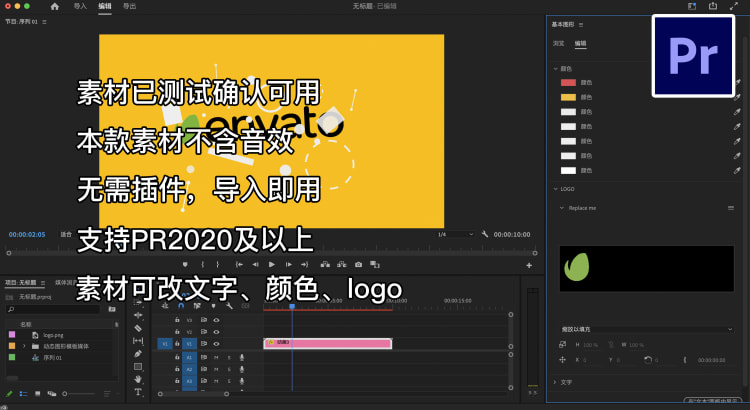Go to the Home screen icon

pos(55,6)
